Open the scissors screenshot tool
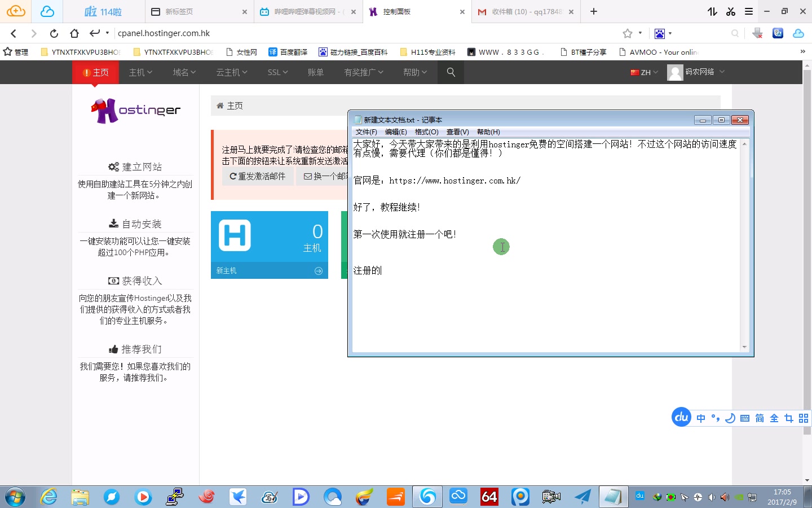 731,11
